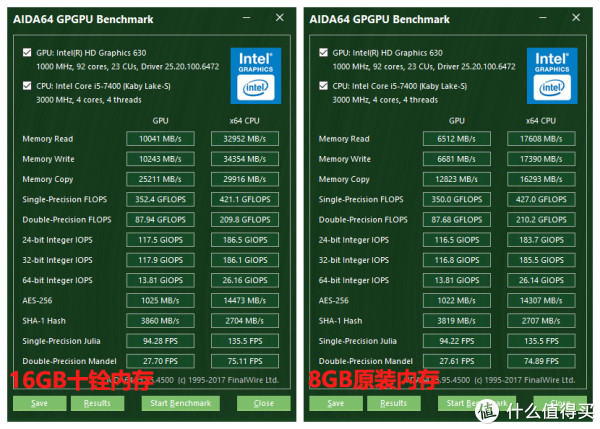Select 14473 MB/s AES-256 result
600x429 pixels.
(x=245, y=300)
